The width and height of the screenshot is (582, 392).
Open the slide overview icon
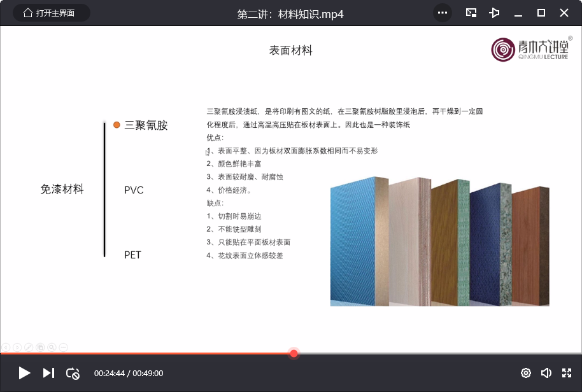(x=40, y=347)
